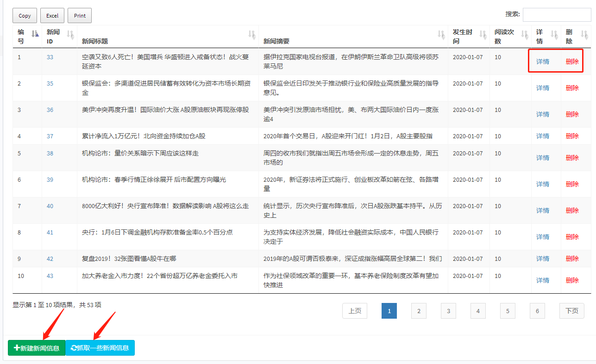View 详情 for news ID 35
Screen dimensions: 596x364
coord(543,88)
